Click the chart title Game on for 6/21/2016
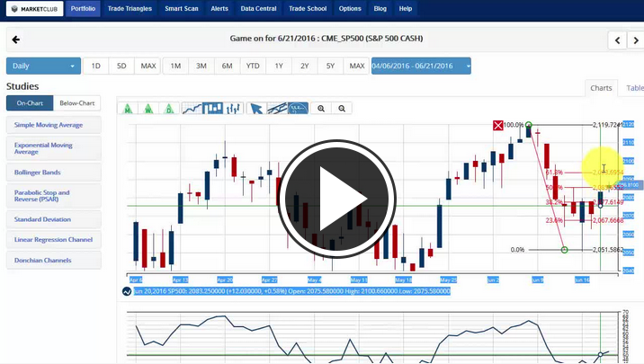 [x=326, y=39]
